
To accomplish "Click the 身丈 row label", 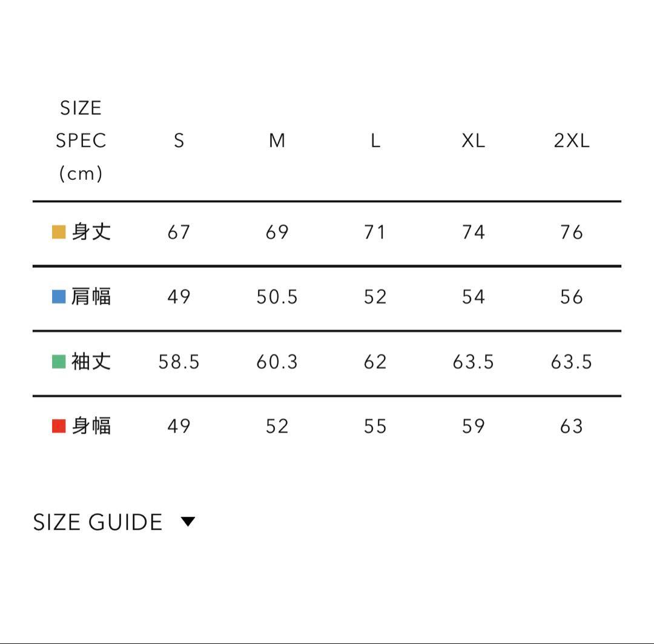I will pyautogui.click(x=91, y=232).
